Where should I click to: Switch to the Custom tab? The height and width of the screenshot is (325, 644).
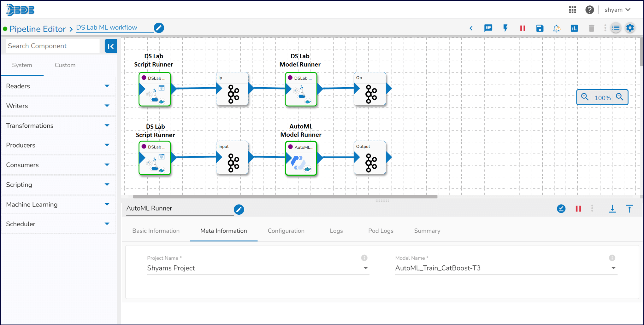coord(65,65)
